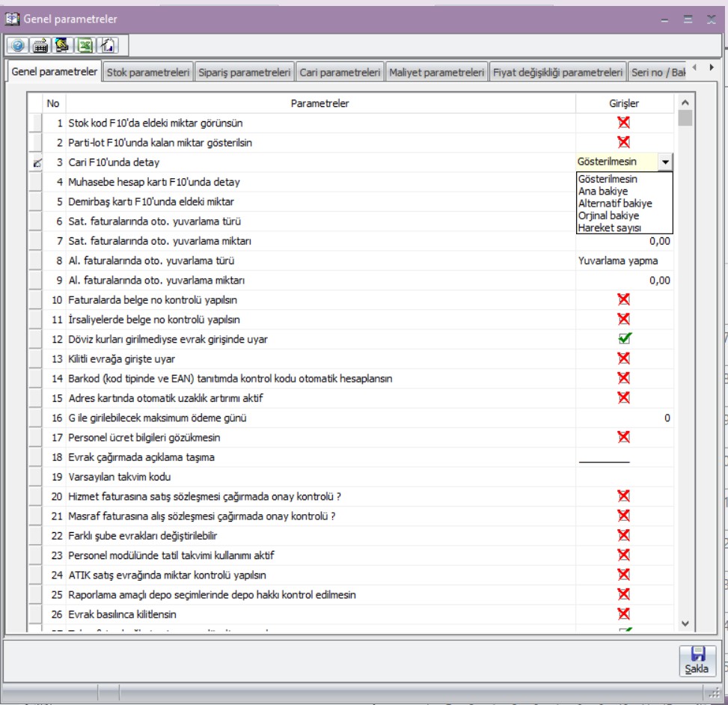Viewport: 728px width, 705px height.
Task: Click the tab strip right scroll arrow
Action: (x=711, y=68)
